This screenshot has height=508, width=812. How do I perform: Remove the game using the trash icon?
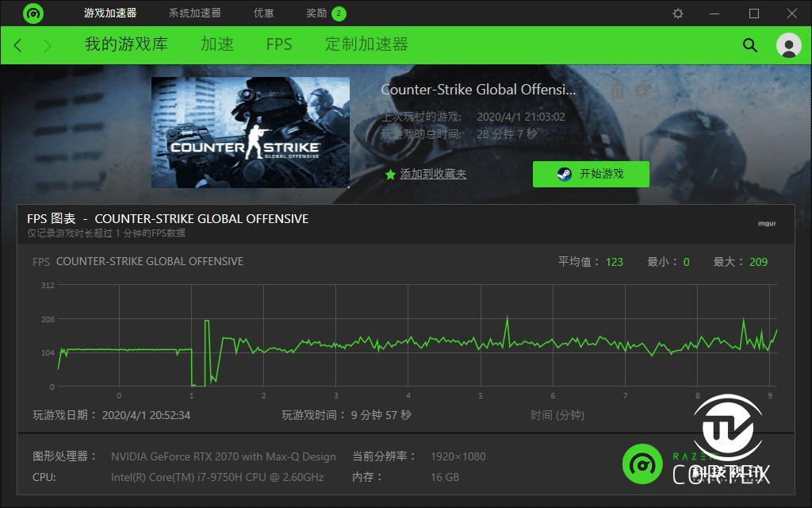[616, 90]
